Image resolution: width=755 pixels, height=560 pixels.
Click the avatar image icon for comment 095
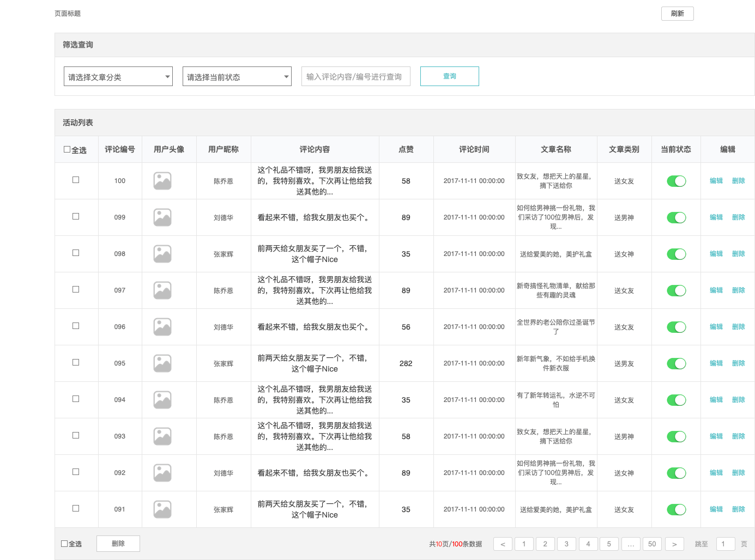(x=162, y=363)
